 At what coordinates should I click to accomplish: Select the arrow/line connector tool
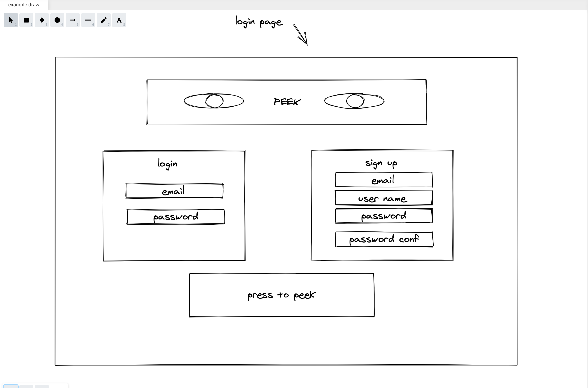click(x=73, y=20)
